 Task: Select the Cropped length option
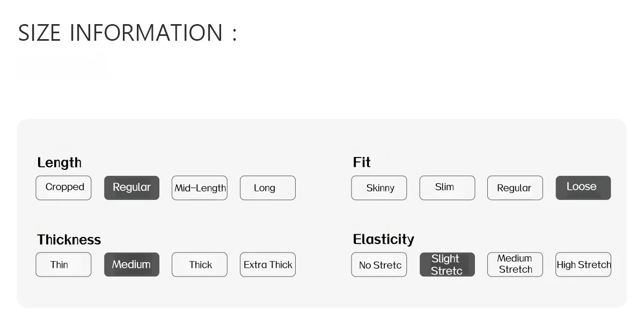tap(63, 188)
